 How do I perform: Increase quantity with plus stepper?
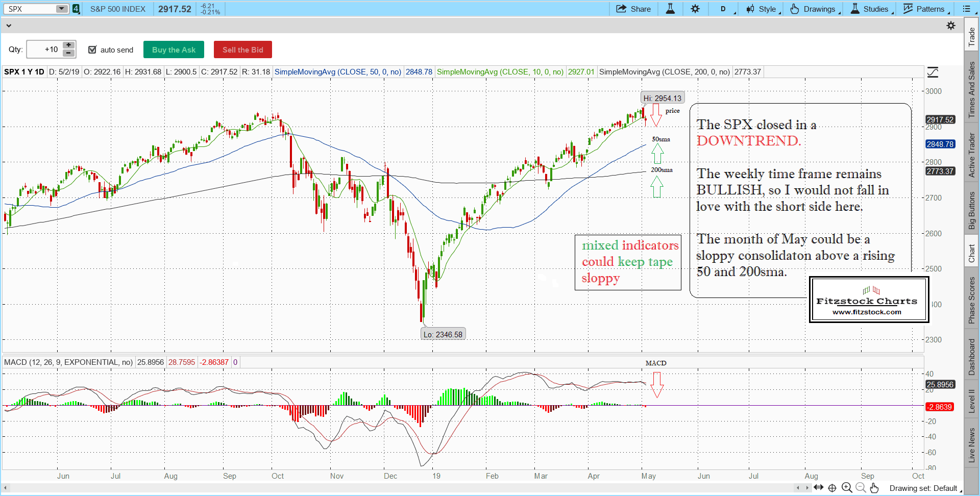pos(68,45)
